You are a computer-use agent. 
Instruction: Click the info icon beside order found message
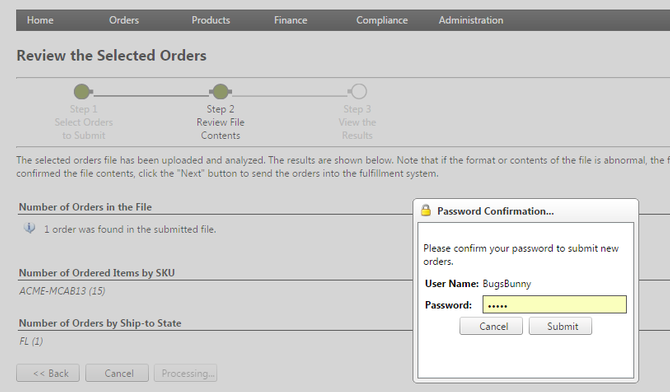pos(29,228)
